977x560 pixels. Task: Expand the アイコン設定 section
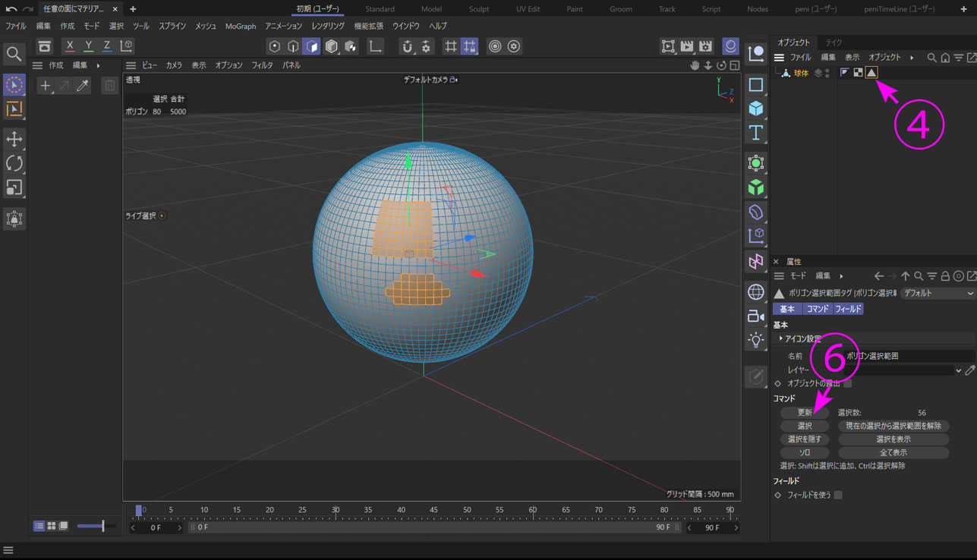(780, 338)
